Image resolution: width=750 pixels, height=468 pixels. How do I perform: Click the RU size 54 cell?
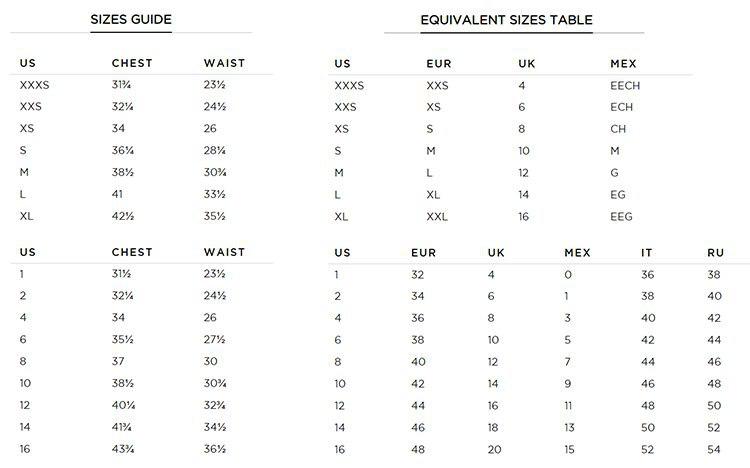tap(714, 449)
